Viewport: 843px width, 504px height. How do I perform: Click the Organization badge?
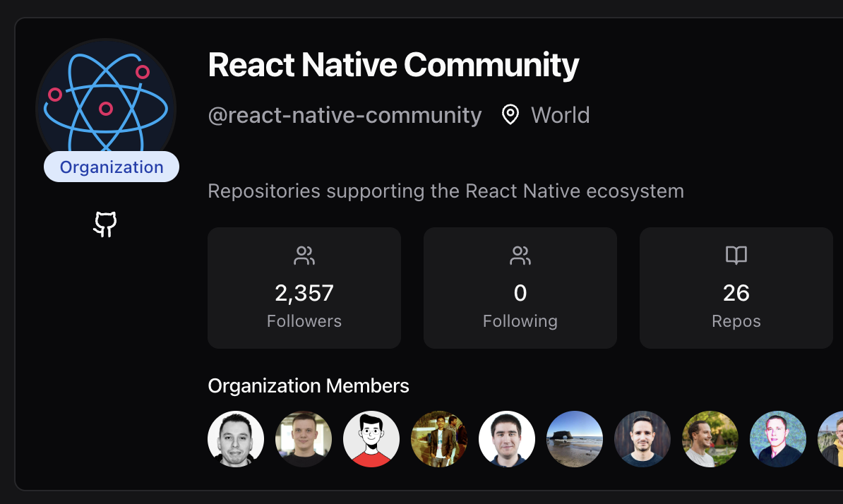click(112, 167)
